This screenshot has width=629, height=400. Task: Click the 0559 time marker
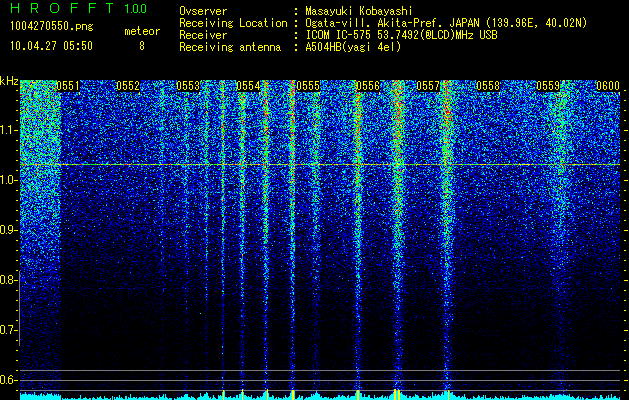point(548,86)
